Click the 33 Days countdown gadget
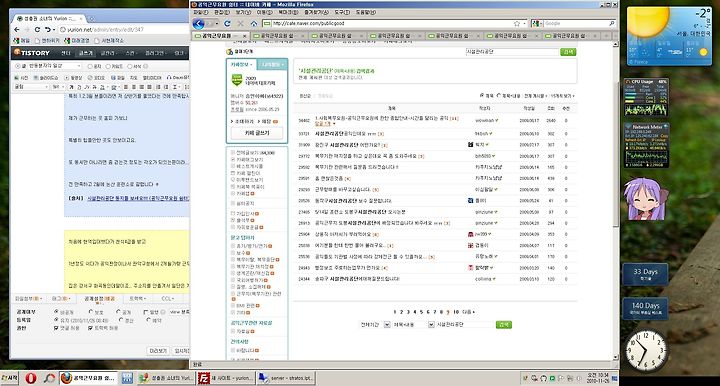 coord(646,274)
